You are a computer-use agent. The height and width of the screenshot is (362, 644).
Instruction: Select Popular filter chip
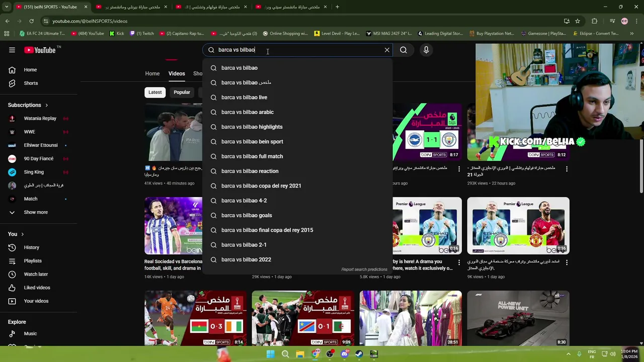[182, 93]
